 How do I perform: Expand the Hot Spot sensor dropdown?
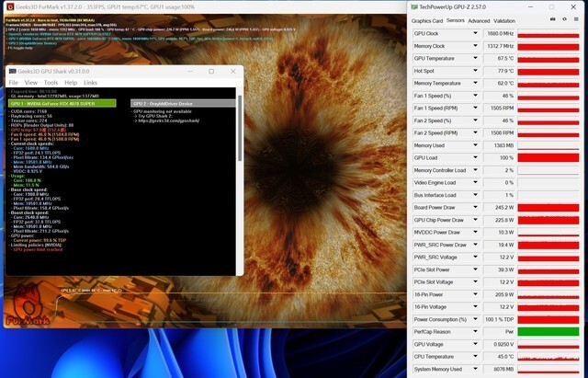pos(475,71)
